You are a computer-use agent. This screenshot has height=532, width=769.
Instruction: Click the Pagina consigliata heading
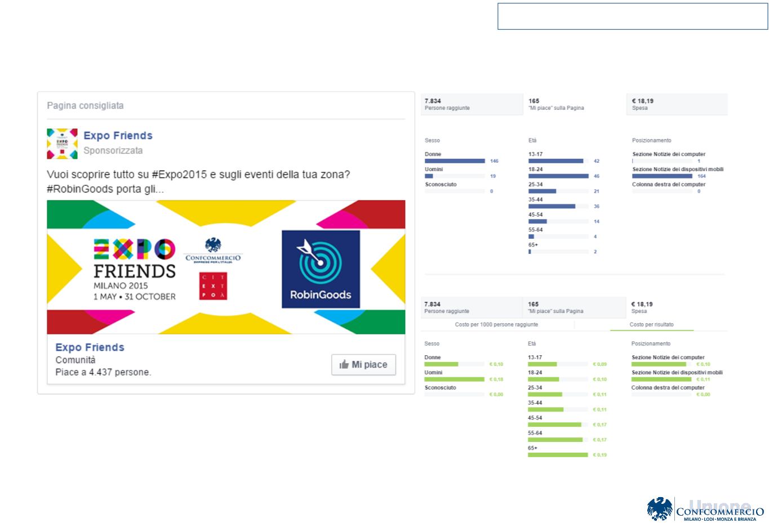click(x=85, y=106)
